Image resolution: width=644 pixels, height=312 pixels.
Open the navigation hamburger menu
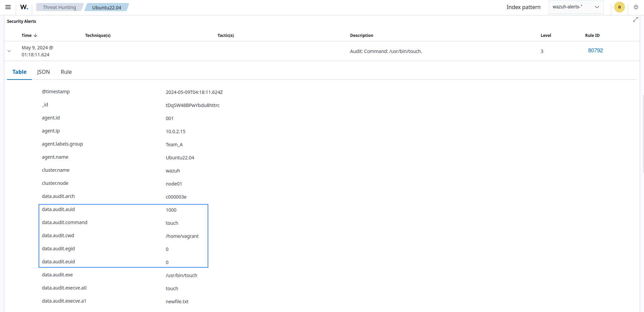click(x=8, y=7)
